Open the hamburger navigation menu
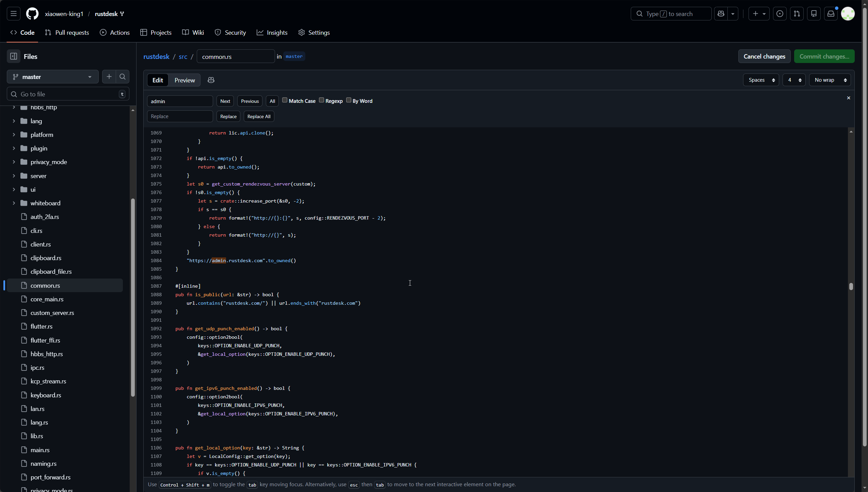This screenshot has height=492, width=868. (14, 14)
